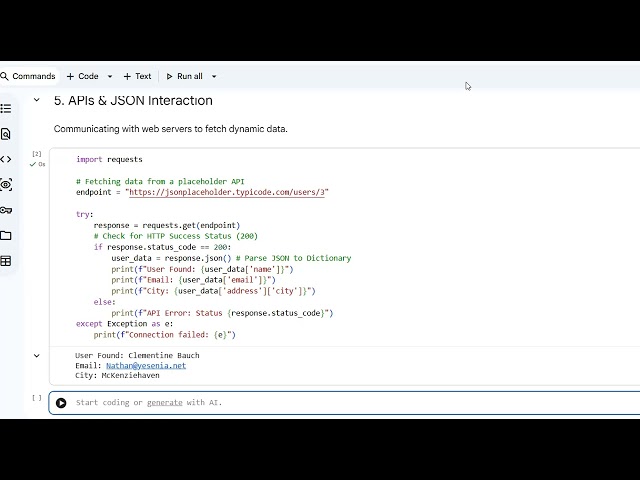Open the Variables inspector sidebar icon

[6, 184]
